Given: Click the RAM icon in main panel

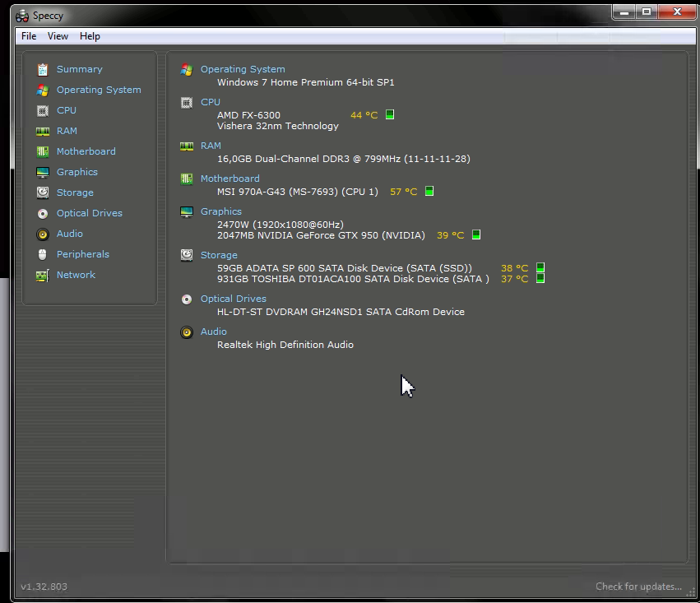Looking at the screenshot, I should coord(187,146).
